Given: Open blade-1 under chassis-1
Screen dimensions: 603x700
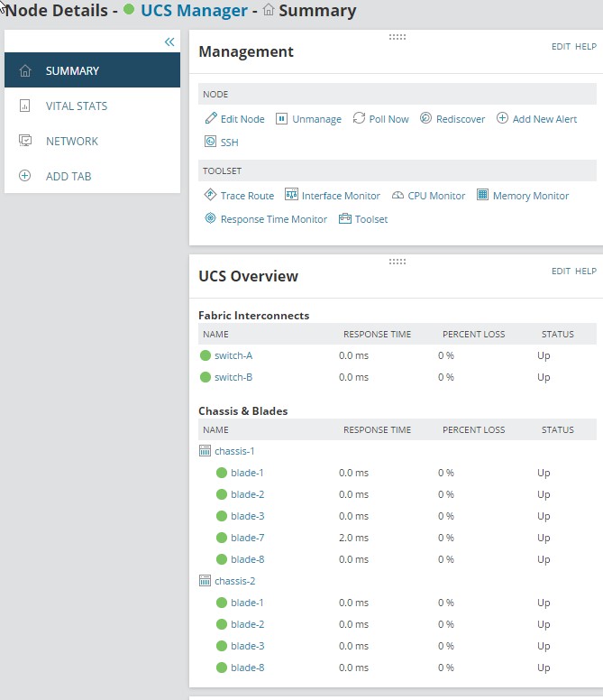Looking at the screenshot, I should pyautogui.click(x=247, y=473).
